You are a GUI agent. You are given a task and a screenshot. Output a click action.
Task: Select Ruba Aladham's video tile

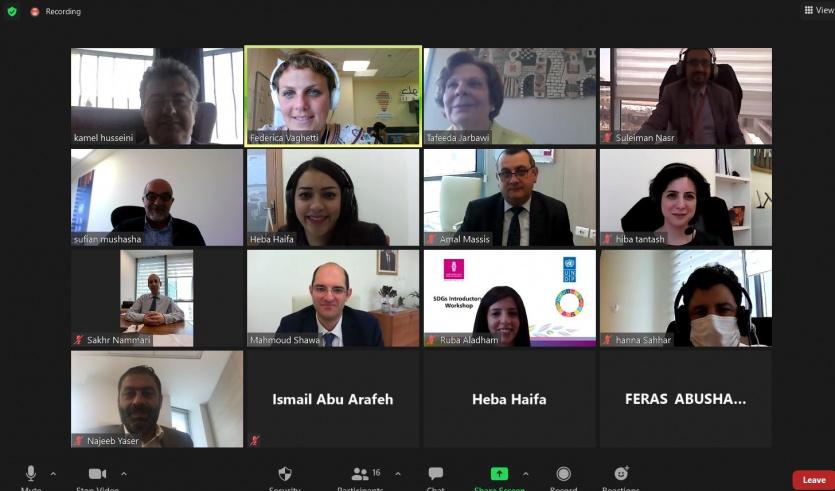point(510,298)
